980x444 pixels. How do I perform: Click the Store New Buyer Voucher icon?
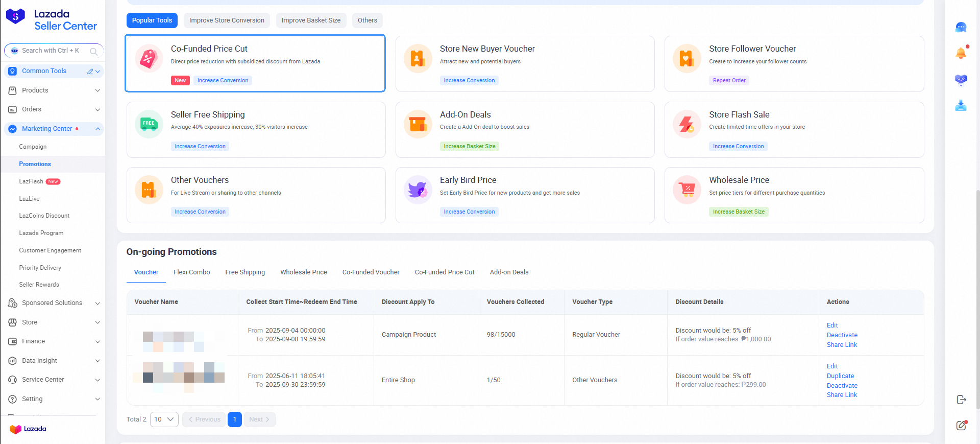[x=418, y=59]
